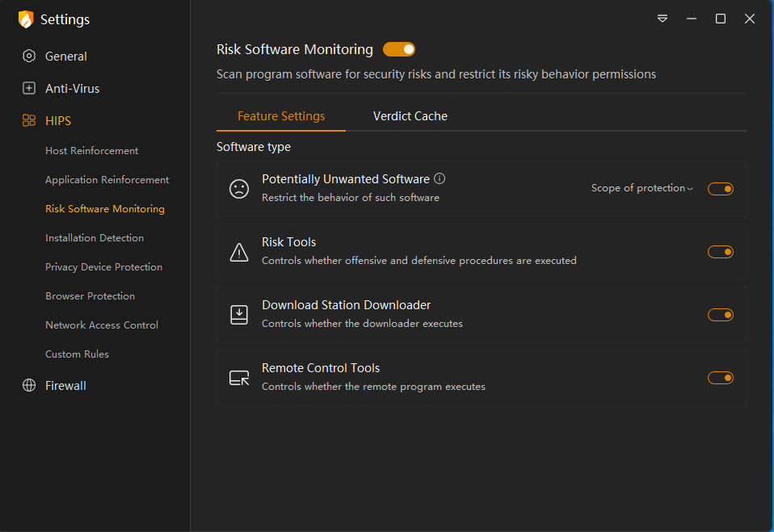Click the Download Station Downloader icon
Screen dimensions: 774x532
pos(239,315)
